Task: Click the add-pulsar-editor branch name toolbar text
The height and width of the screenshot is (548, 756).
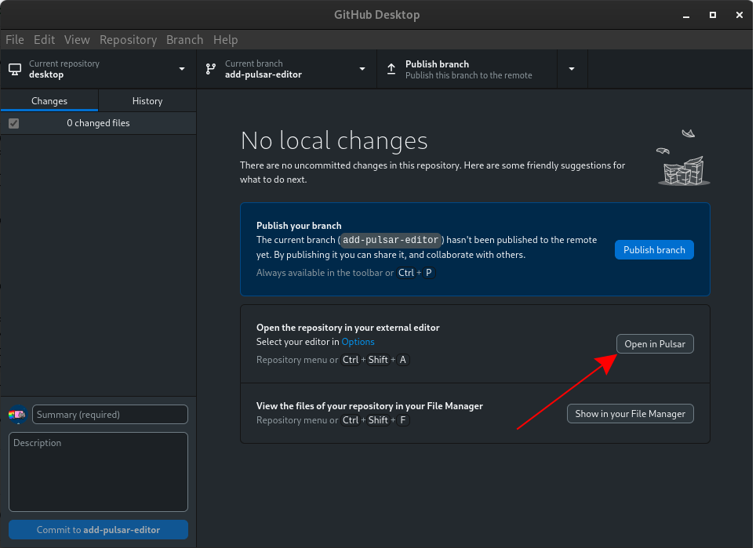Action: 264,74
